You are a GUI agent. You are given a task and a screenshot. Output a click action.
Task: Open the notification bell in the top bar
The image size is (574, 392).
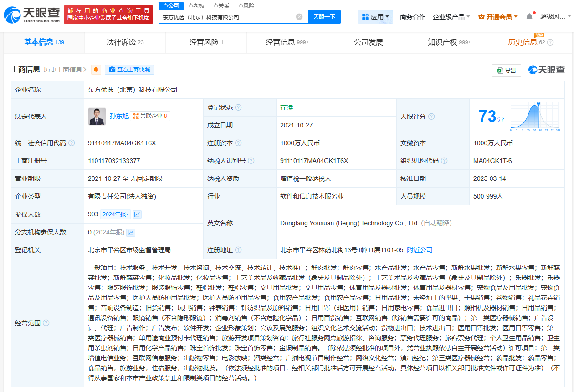pyautogui.click(x=529, y=17)
